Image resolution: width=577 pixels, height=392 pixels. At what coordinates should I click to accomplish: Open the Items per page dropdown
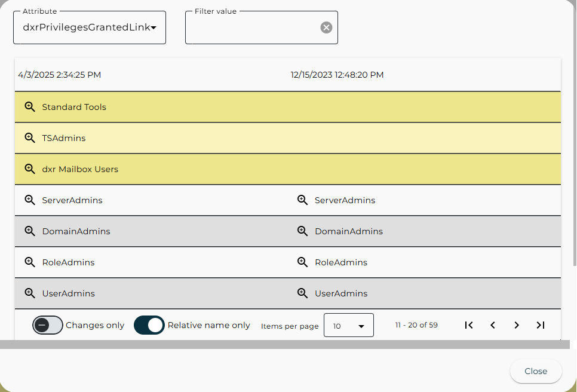pyautogui.click(x=349, y=324)
